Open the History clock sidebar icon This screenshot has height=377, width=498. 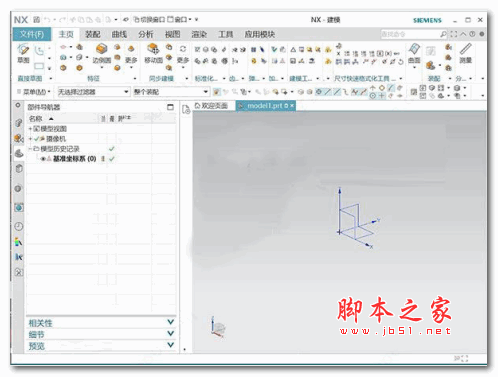pos(19,227)
